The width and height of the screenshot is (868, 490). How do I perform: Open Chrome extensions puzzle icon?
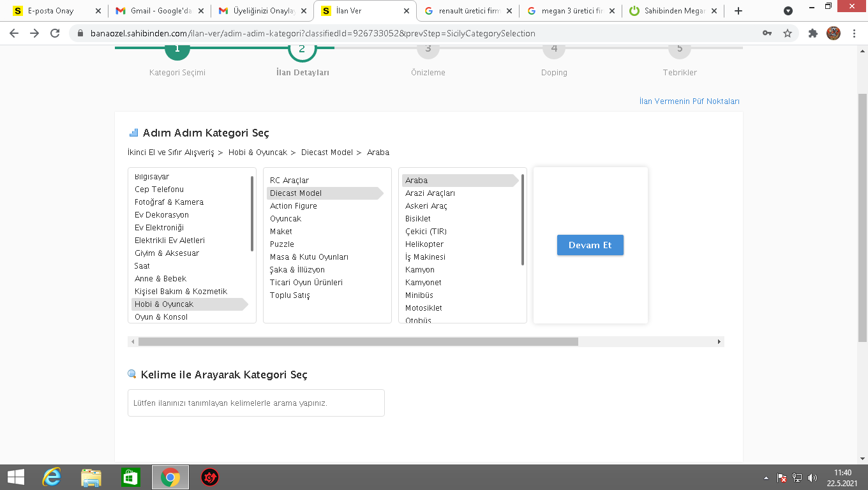tap(812, 33)
